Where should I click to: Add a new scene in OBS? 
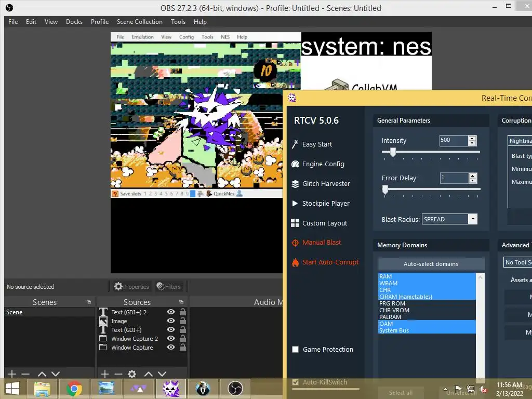(x=11, y=374)
